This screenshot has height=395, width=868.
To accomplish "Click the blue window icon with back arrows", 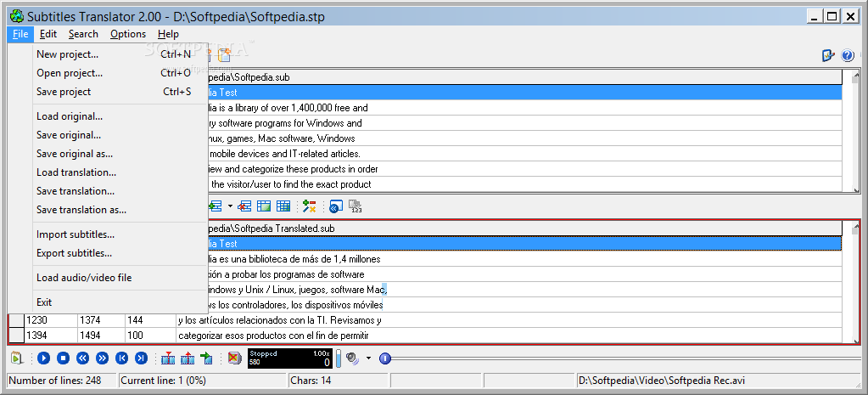I will (335, 206).
